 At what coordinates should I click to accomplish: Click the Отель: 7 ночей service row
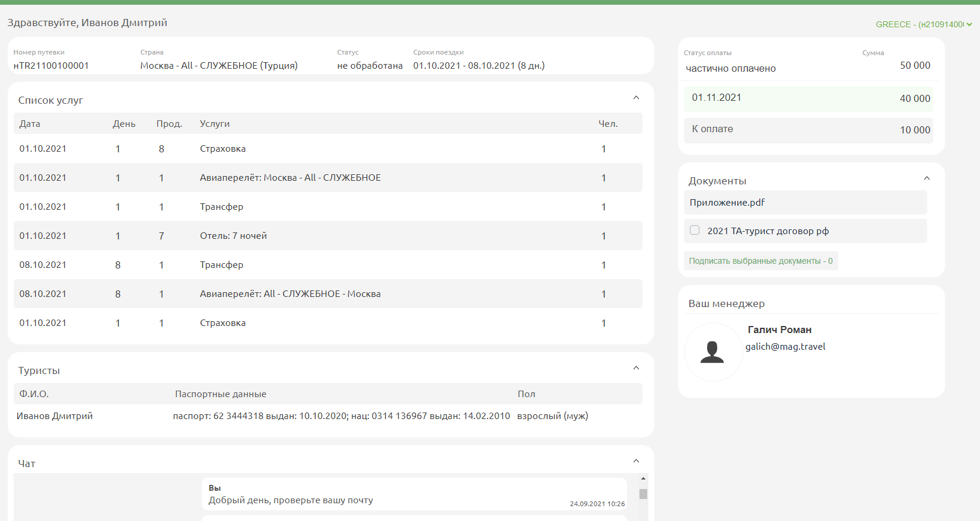point(328,236)
